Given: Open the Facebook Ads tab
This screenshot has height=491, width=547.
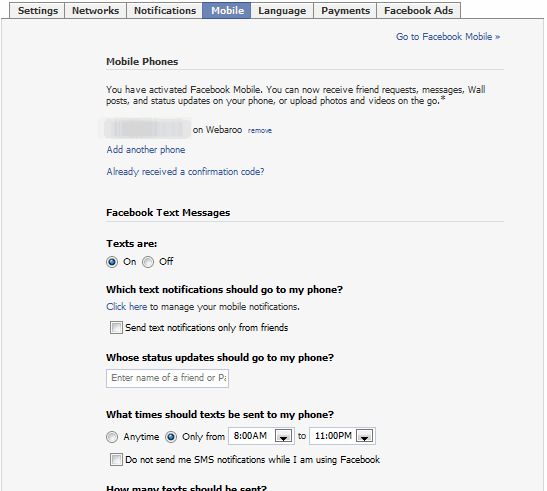Looking at the screenshot, I should tap(418, 10).
